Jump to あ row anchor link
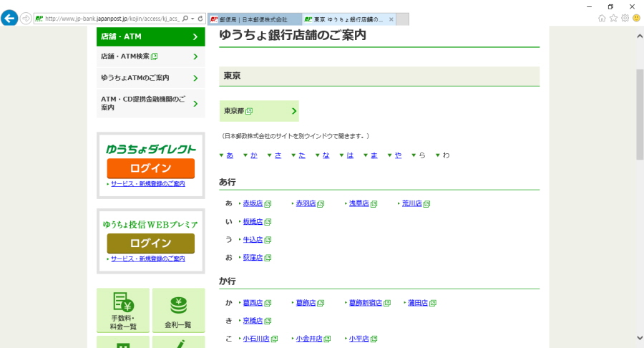This screenshot has width=644, height=348. point(230,155)
